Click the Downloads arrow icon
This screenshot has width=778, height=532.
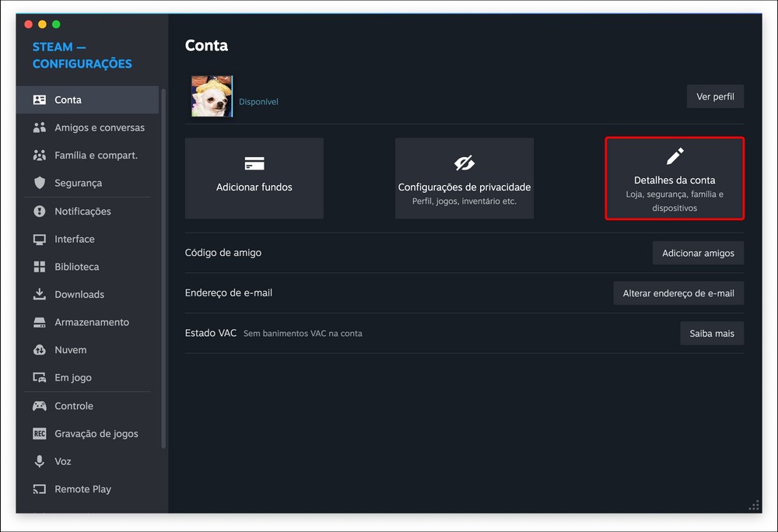click(x=40, y=295)
